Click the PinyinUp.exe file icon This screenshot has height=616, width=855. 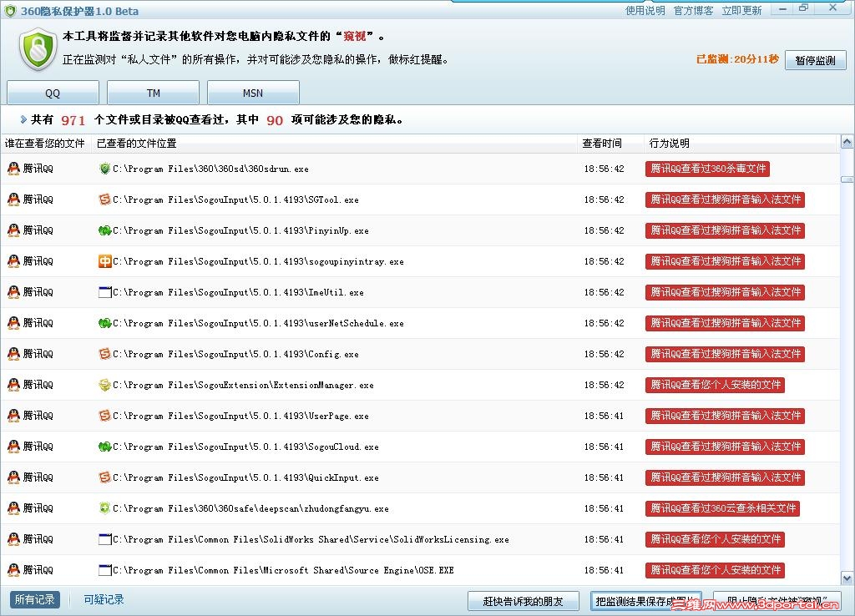pos(104,230)
